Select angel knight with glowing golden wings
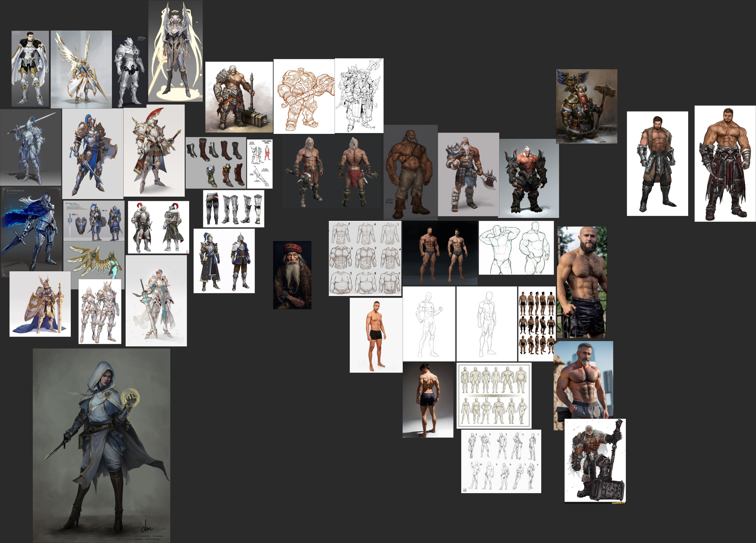The width and height of the screenshot is (756, 543). point(81,69)
